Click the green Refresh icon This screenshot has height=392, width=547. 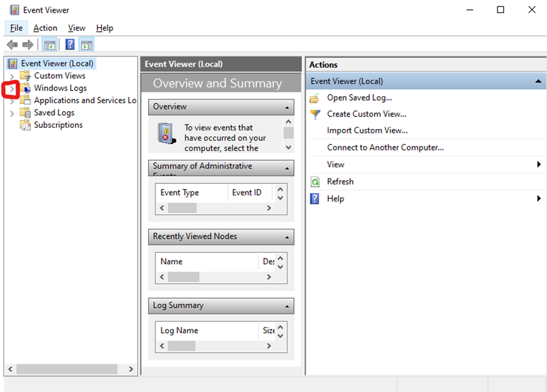pyautogui.click(x=315, y=182)
